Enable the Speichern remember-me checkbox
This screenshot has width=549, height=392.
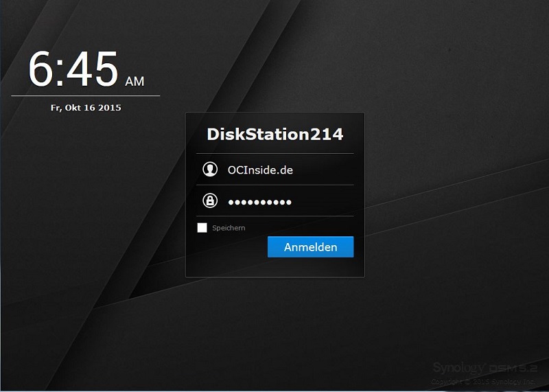[202, 228]
